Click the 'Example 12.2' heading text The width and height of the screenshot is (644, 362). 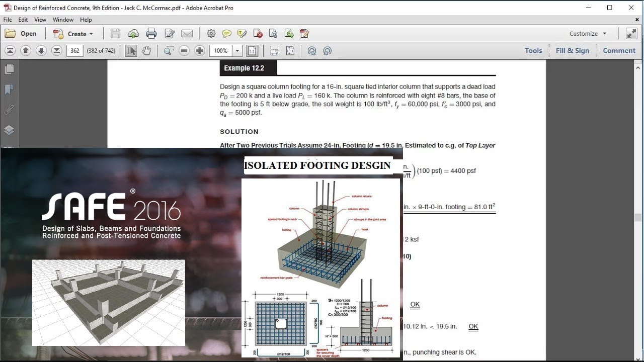click(244, 68)
